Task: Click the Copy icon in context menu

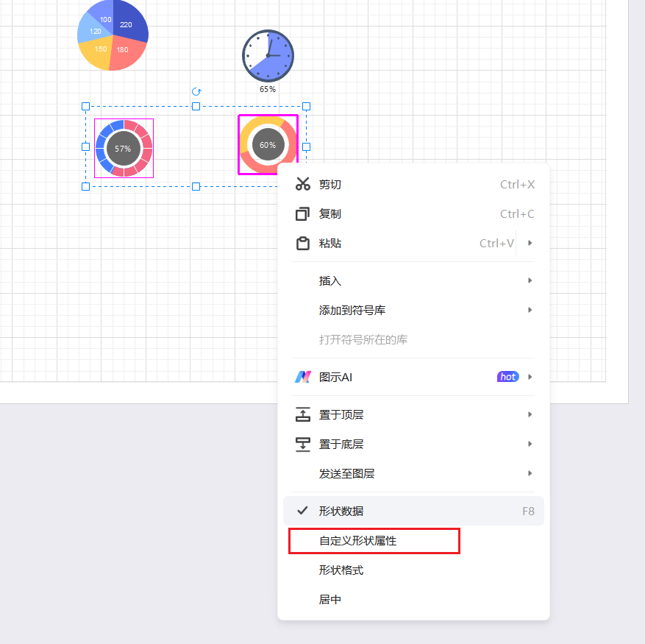Action: click(303, 214)
